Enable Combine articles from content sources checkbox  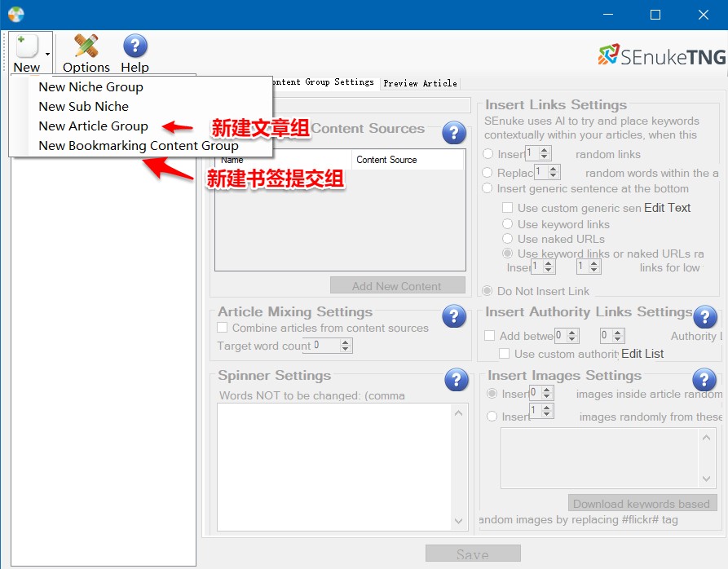pos(223,328)
